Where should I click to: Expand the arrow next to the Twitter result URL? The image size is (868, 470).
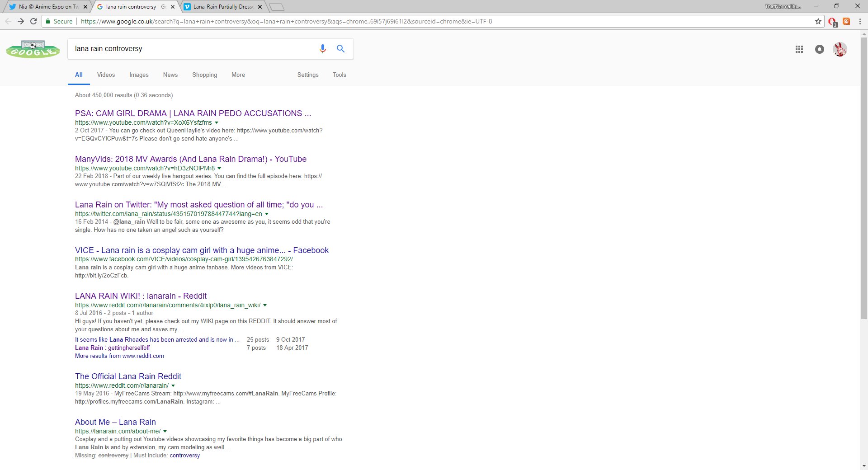click(x=267, y=214)
